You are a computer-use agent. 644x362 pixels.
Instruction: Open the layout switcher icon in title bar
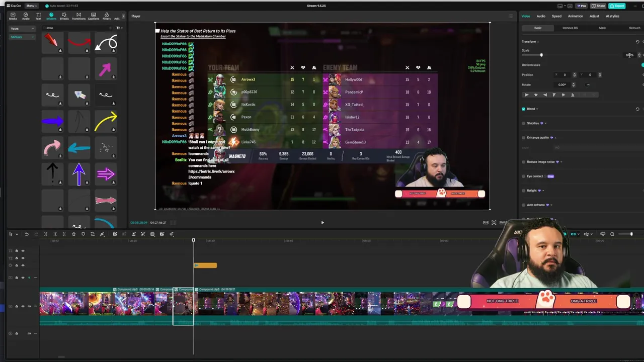click(560, 6)
